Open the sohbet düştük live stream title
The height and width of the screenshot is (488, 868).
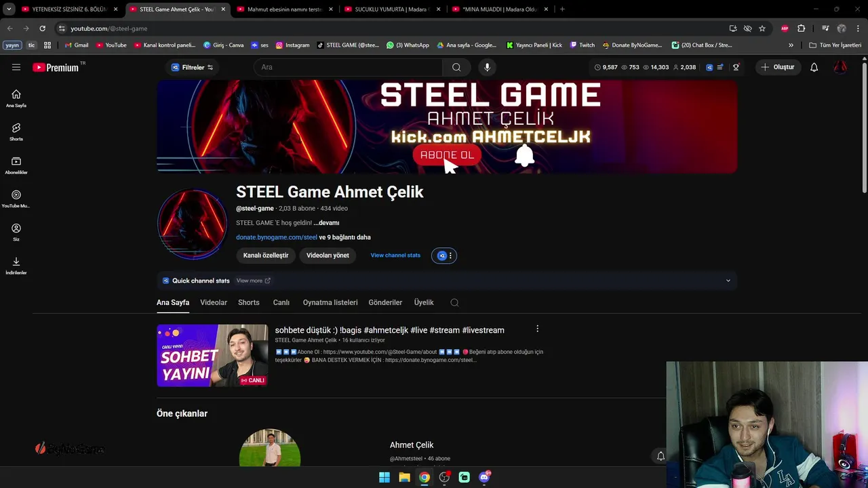point(389,330)
